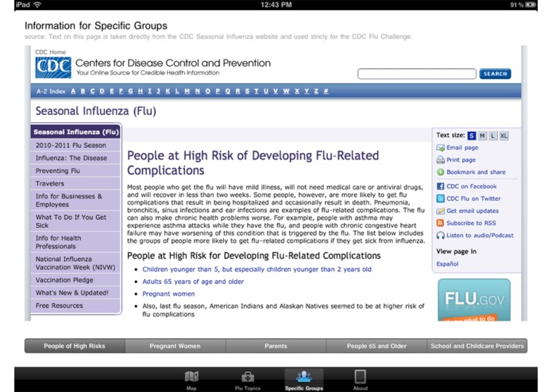Switch to Parents tab

coord(276,346)
